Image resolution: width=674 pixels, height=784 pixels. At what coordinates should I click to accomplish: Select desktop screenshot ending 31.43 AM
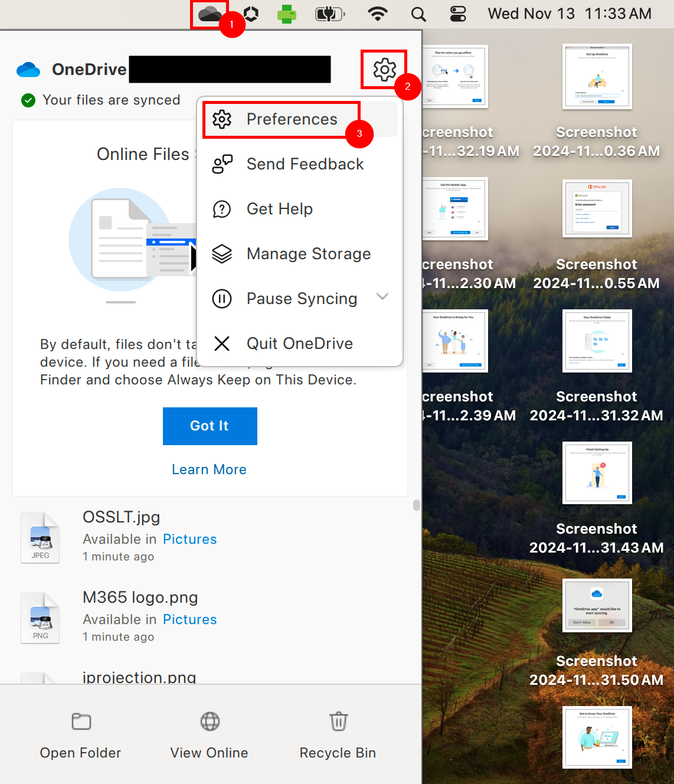point(597,473)
